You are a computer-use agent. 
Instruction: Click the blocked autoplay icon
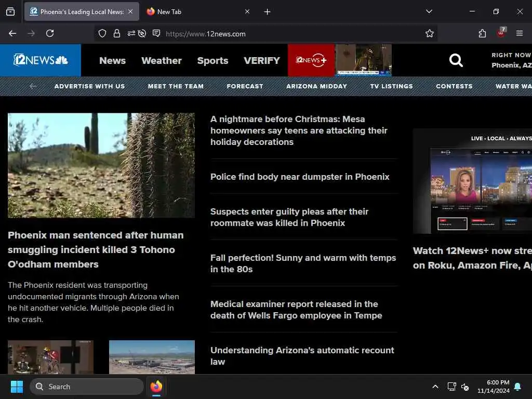click(x=142, y=33)
